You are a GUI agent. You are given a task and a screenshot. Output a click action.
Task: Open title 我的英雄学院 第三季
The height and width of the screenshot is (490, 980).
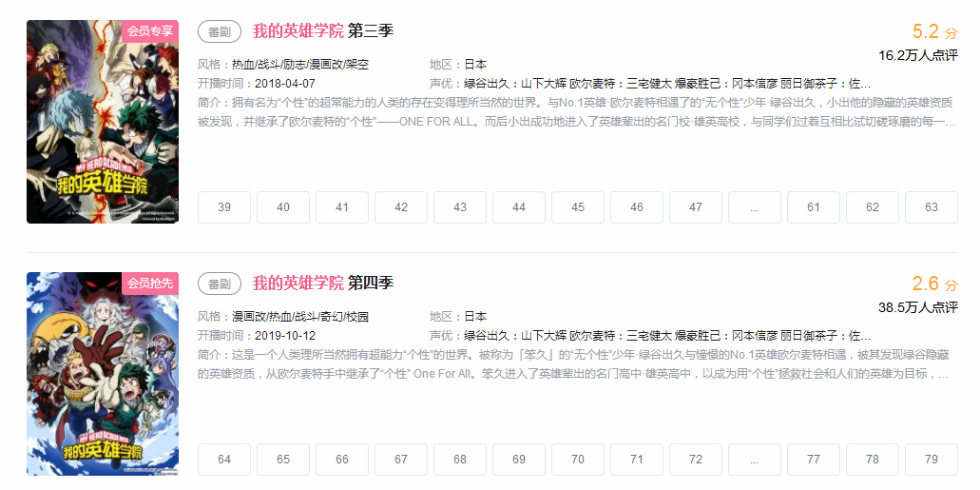coord(323,30)
